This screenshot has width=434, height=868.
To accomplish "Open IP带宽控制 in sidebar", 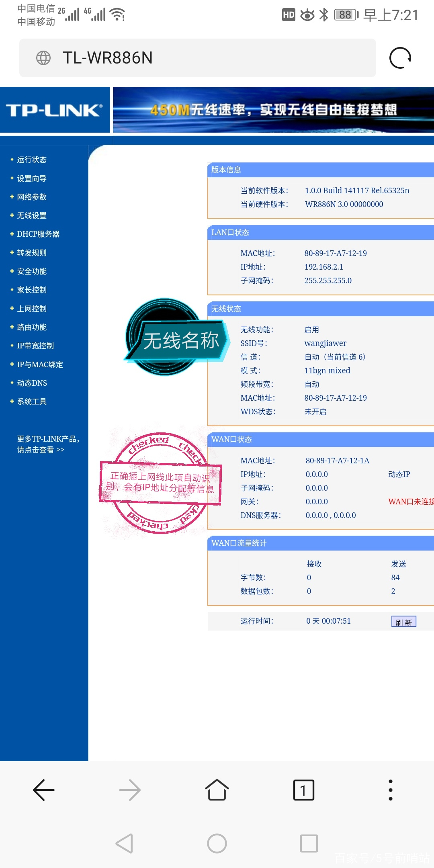I will click(x=35, y=346).
